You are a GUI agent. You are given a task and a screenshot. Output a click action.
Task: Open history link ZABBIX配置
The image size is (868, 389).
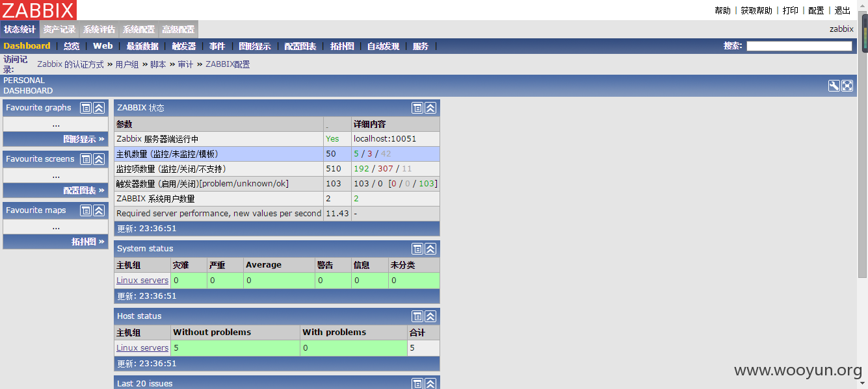[x=228, y=64]
